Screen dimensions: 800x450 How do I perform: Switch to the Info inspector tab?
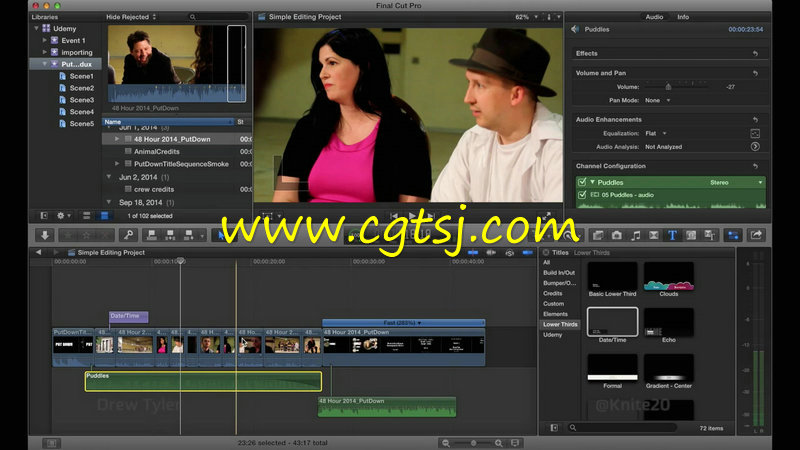coord(683,17)
